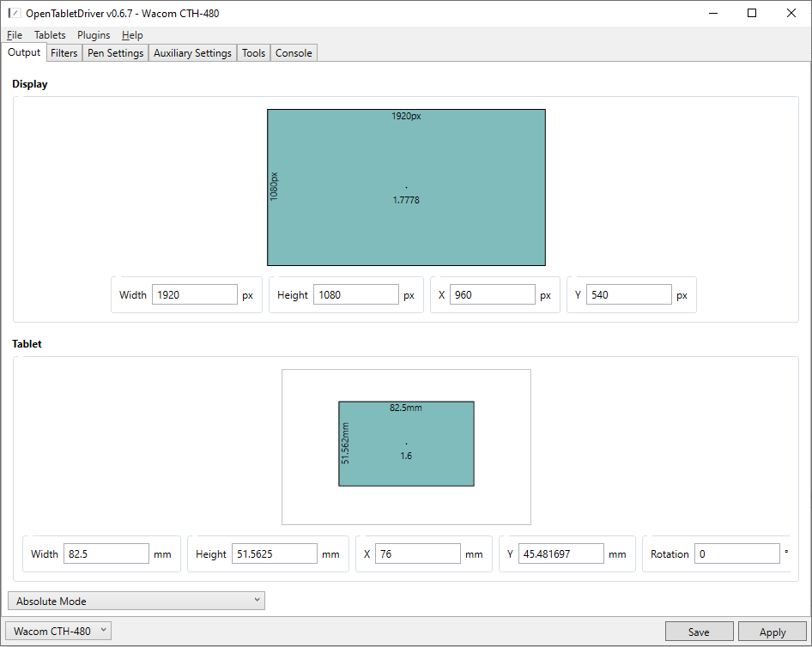
Task: Switch to the Filters tab
Action: point(64,53)
